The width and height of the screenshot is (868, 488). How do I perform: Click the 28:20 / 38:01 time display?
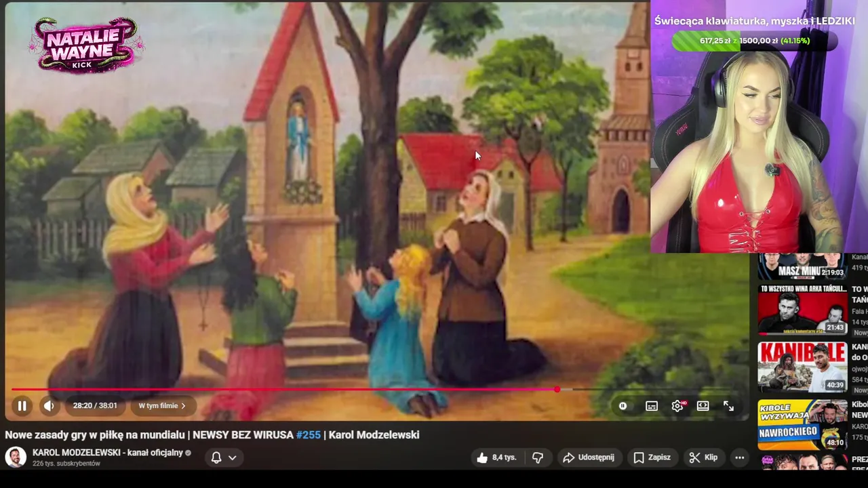click(x=95, y=406)
